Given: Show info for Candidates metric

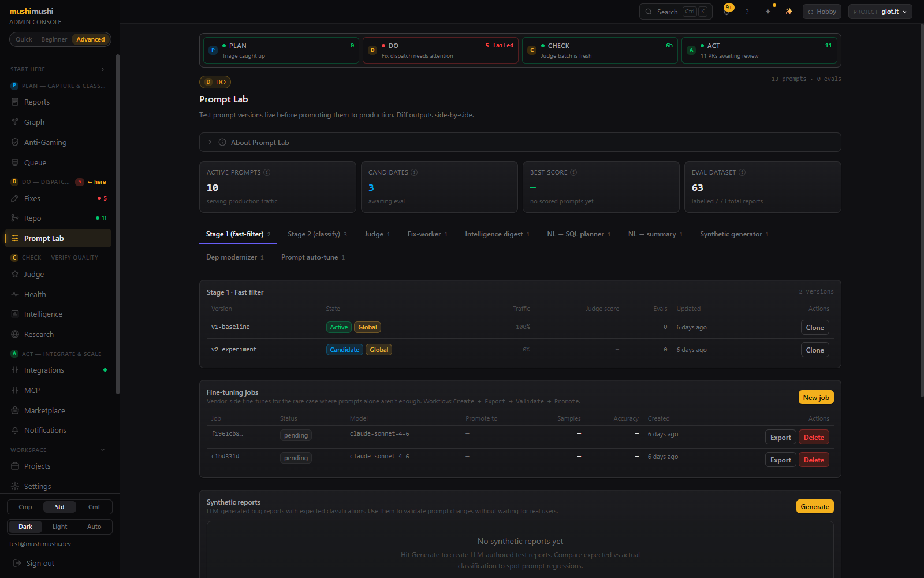Looking at the screenshot, I should 414,172.
